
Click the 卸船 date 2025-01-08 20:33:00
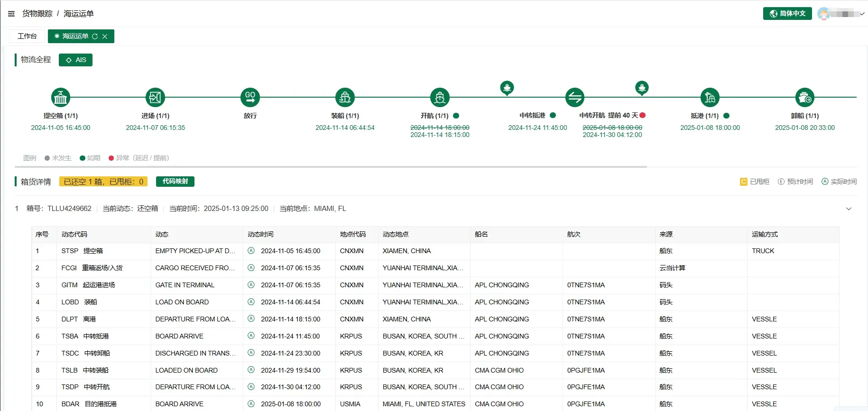805,128
